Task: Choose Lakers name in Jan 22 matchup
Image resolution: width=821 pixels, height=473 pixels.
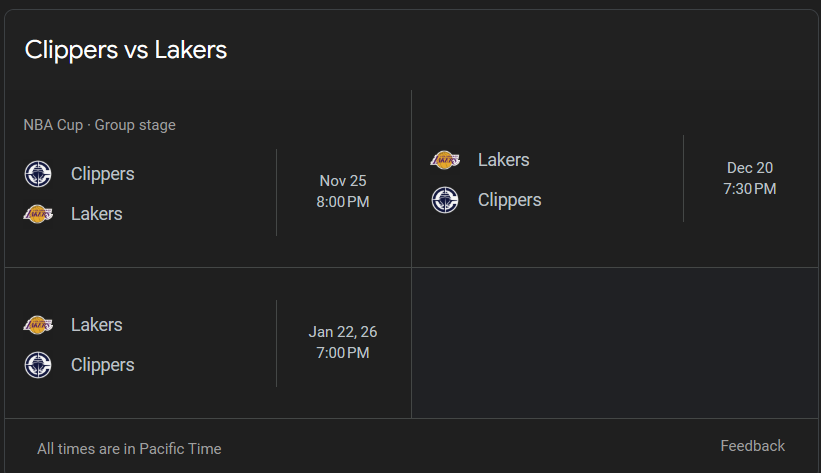Action: point(96,325)
